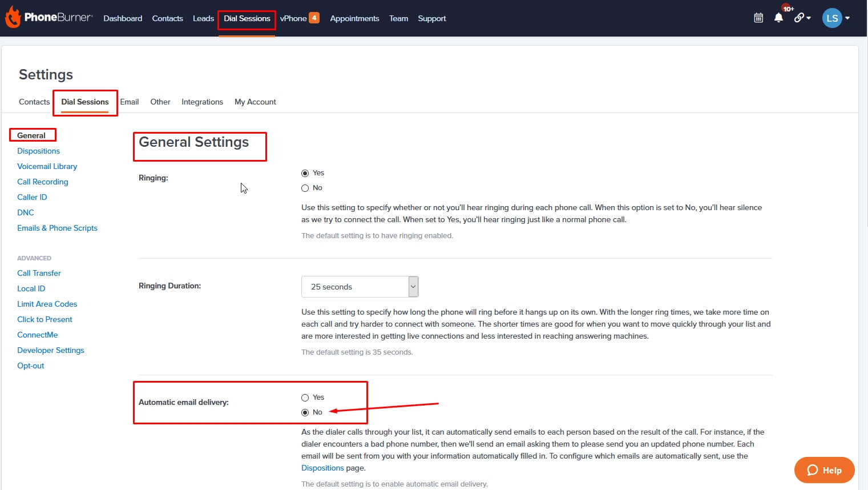Switch to the Dial Sessions settings tab
Viewport: 868px width, 490px height.
[85, 102]
